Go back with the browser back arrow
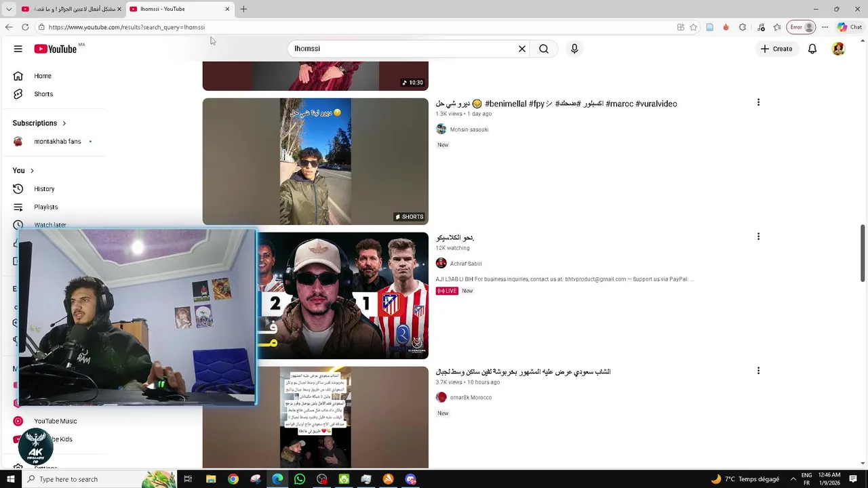The width and height of the screenshot is (868, 488). point(9,27)
